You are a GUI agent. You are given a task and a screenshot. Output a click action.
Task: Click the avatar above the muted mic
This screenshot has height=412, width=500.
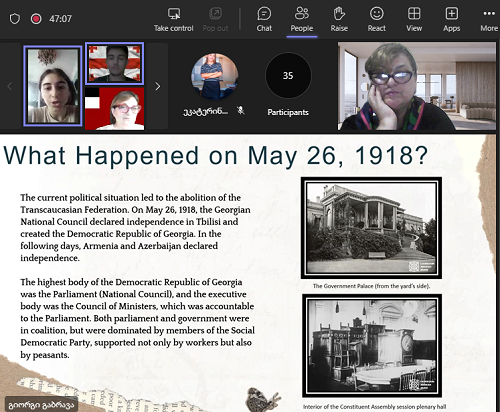click(x=214, y=76)
